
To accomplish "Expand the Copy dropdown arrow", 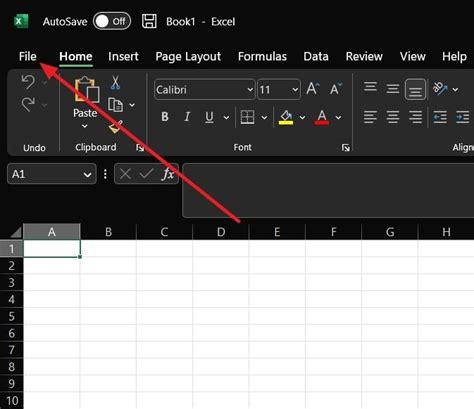I will pyautogui.click(x=132, y=105).
